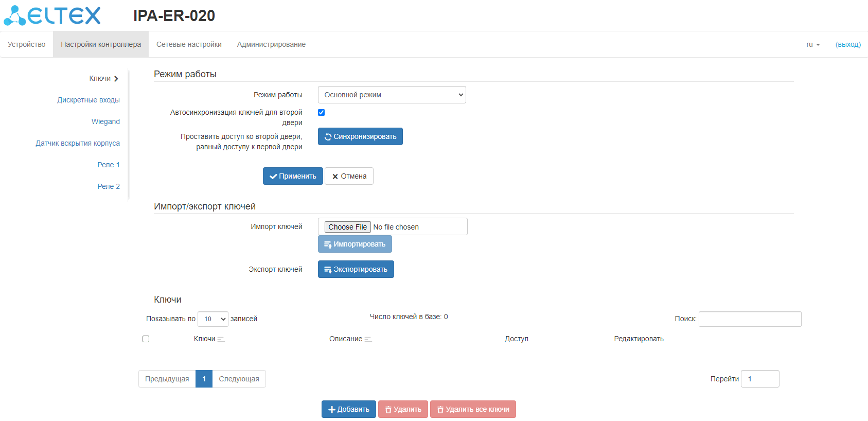Click the Eltex logo icon

(x=51, y=15)
